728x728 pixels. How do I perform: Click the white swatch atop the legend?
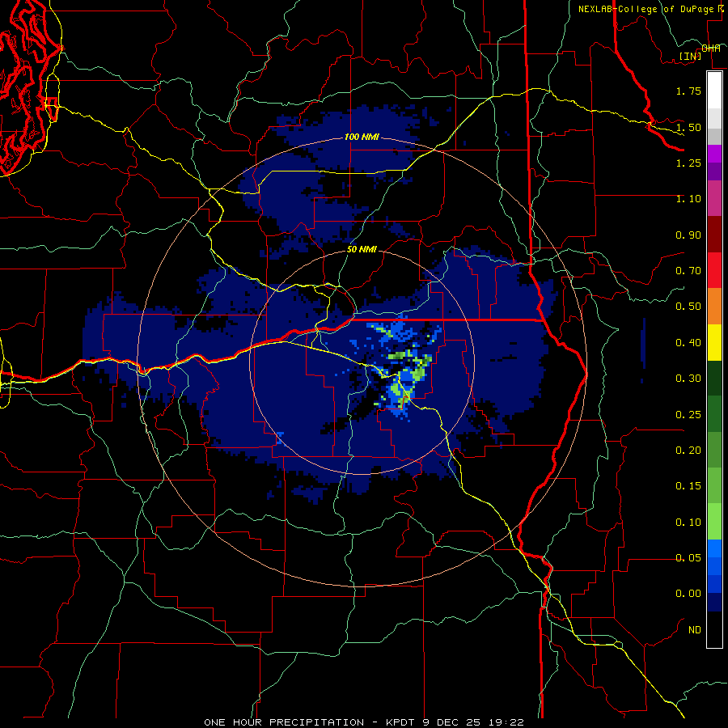point(714,90)
